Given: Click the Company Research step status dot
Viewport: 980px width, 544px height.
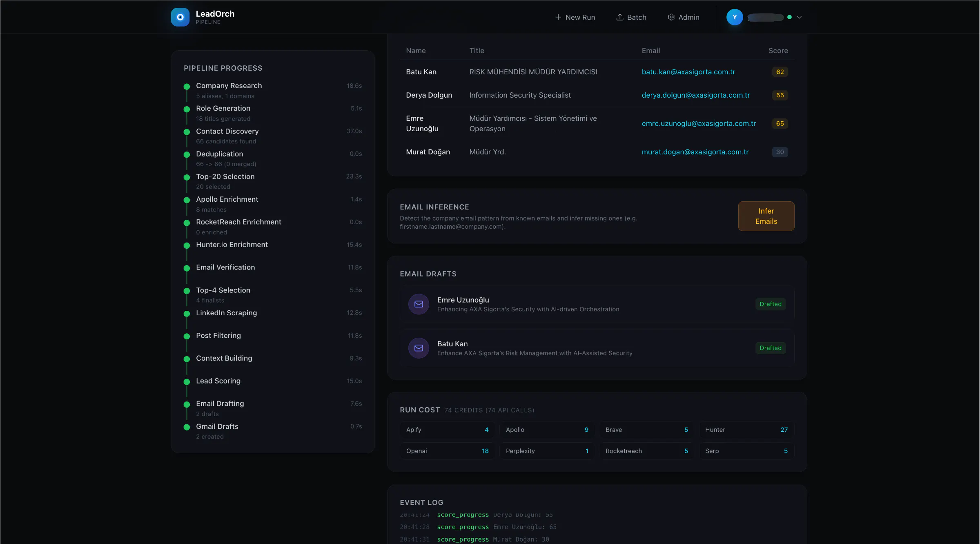Looking at the screenshot, I should 187,86.
